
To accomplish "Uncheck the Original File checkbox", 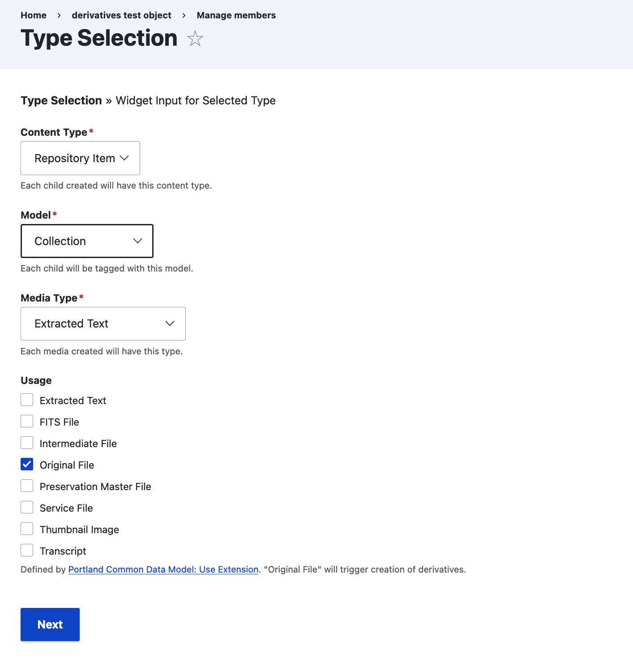I will (27, 464).
